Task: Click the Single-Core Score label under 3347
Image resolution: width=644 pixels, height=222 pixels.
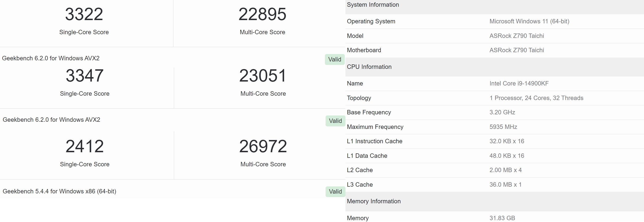Action: tap(85, 94)
